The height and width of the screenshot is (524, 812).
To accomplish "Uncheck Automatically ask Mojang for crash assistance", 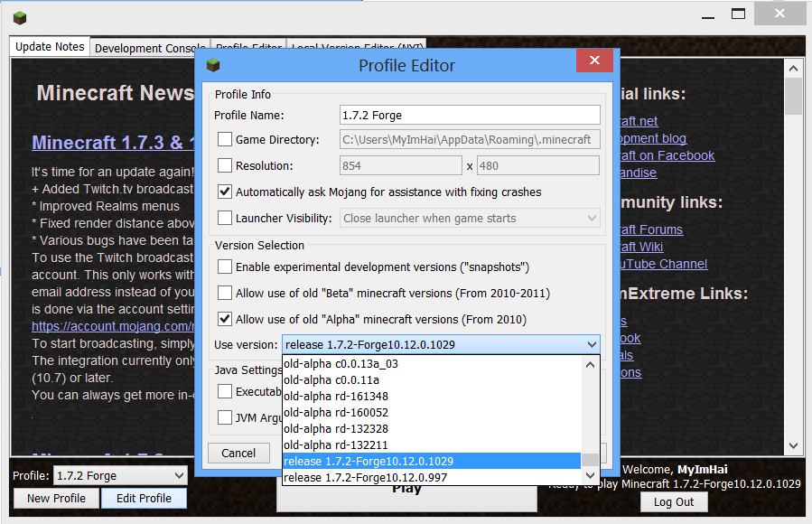I will point(225,192).
